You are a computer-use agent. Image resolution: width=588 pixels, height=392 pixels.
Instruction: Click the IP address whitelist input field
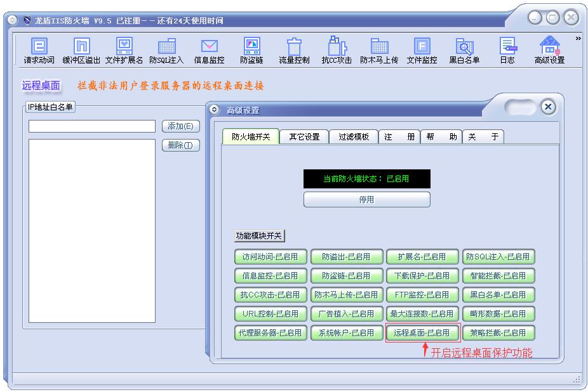click(x=92, y=126)
